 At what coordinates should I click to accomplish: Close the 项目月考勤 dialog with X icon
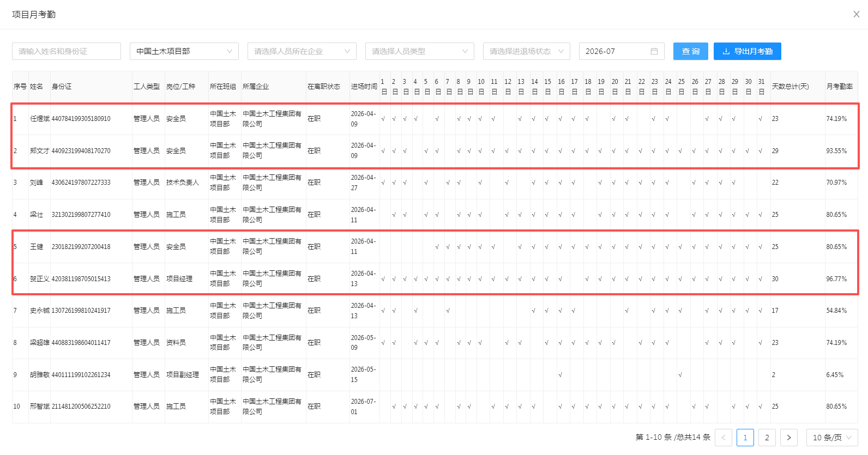[x=857, y=14]
